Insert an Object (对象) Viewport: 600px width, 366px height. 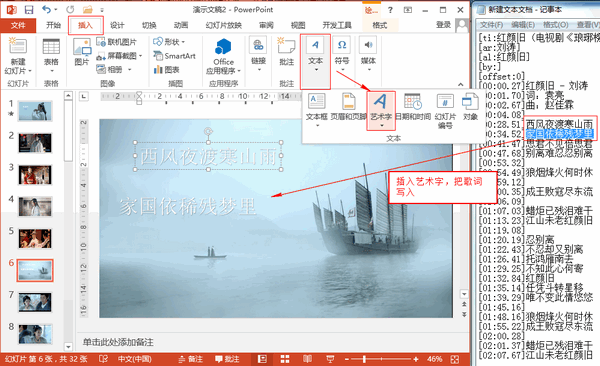point(470,107)
